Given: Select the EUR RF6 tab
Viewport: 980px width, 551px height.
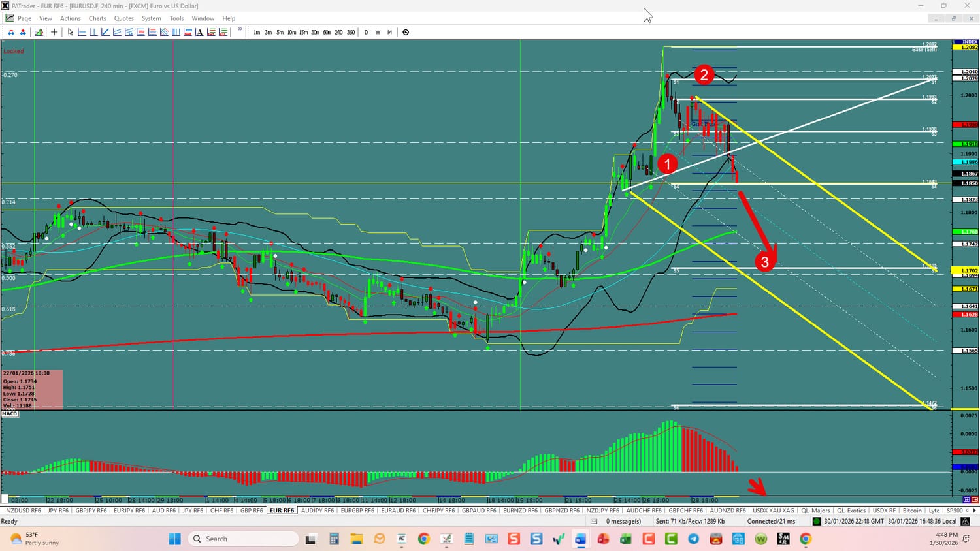Looking at the screenshot, I should [x=282, y=511].
